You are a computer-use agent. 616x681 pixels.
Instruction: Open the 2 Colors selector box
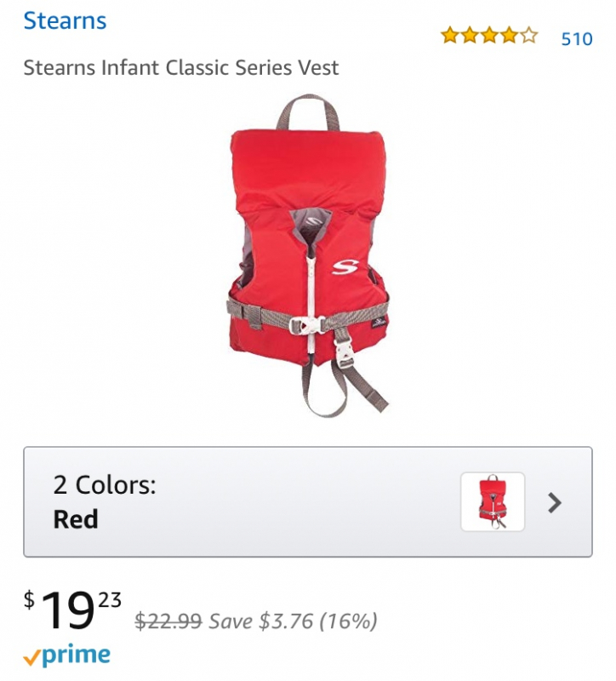tap(308, 501)
